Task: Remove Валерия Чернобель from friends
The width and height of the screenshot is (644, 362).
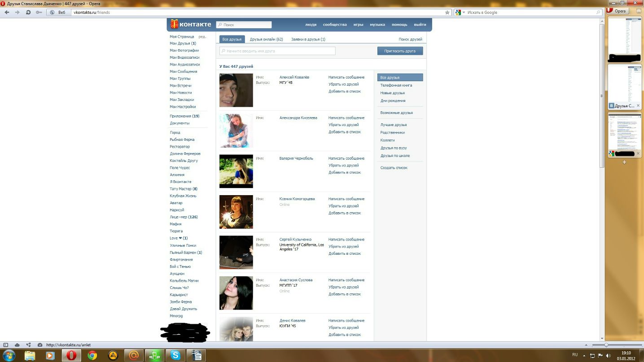Action: tap(343, 166)
